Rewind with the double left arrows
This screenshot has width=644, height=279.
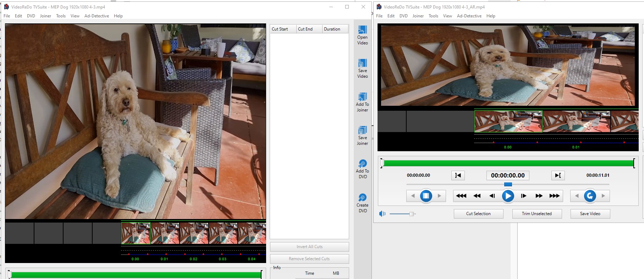click(477, 196)
